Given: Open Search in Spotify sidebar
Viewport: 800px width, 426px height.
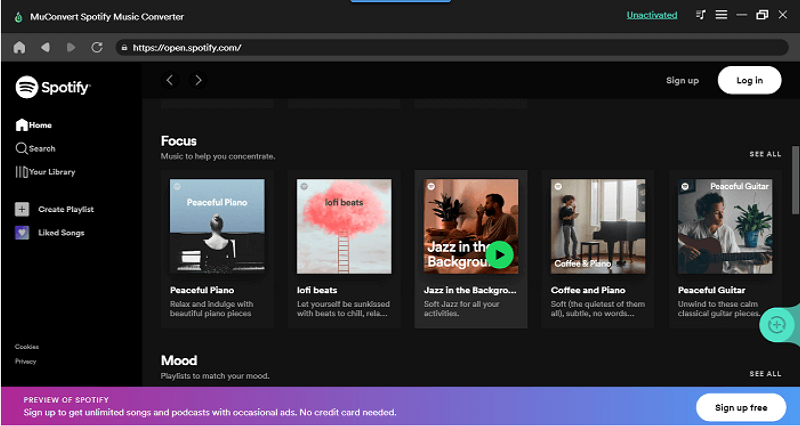Looking at the screenshot, I should [35, 148].
